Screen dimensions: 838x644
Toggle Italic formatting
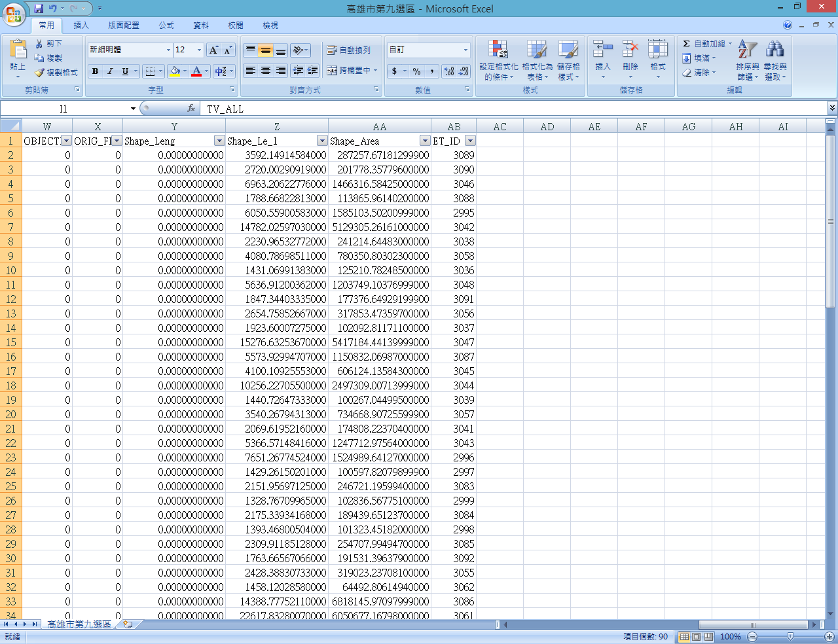(110, 71)
